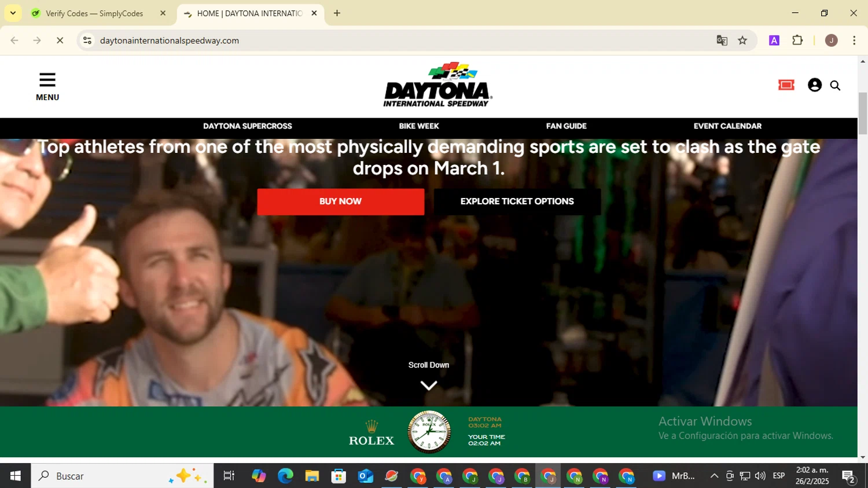
Task: View site information icon in address bar
Action: click(x=87, y=41)
